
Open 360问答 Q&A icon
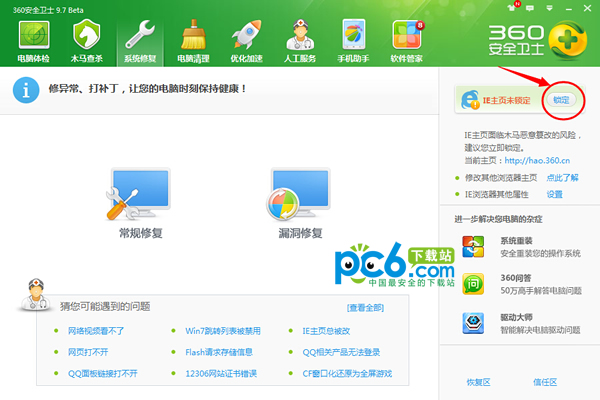coord(473,284)
